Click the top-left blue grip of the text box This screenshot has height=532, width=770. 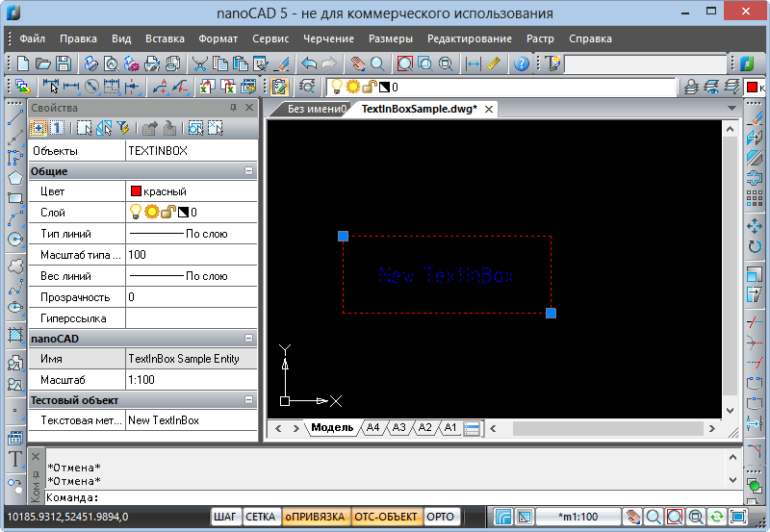pyautogui.click(x=344, y=236)
